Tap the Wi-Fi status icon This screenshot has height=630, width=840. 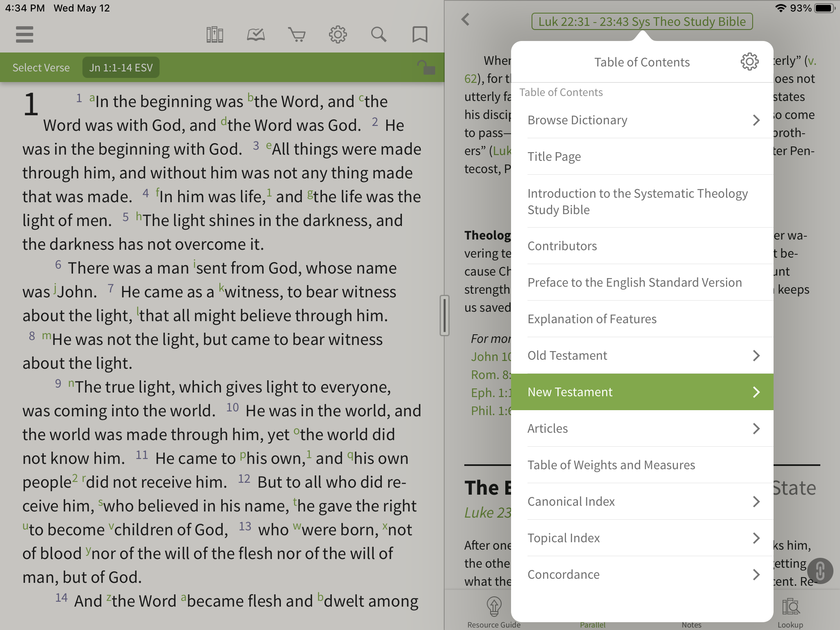click(x=781, y=8)
